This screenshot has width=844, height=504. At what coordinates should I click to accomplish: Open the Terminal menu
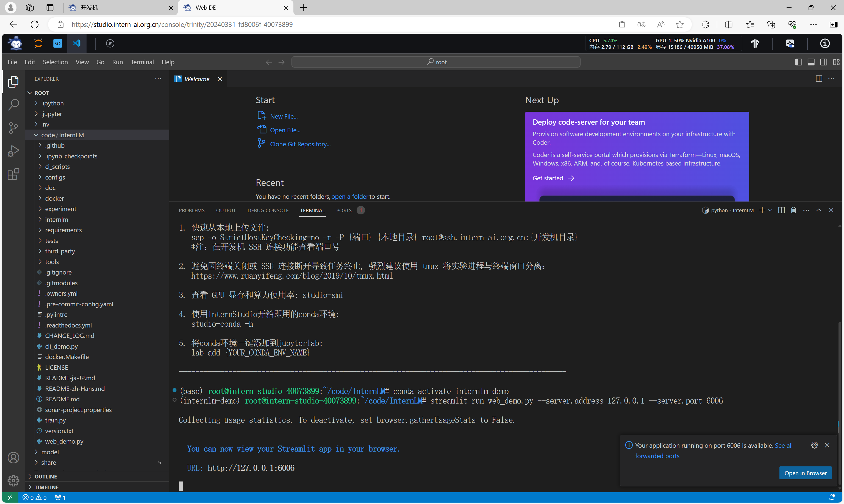point(142,62)
